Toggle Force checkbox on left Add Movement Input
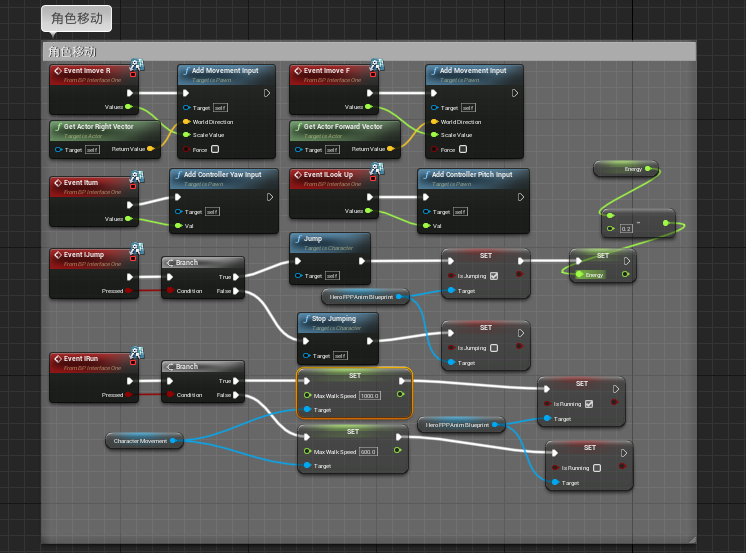The width and height of the screenshot is (746, 553). click(x=215, y=149)
